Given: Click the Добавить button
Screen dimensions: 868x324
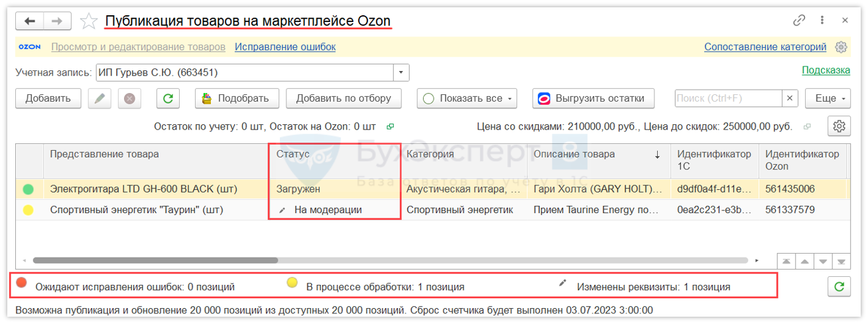Looking at the screenshot, I should tap(48, 98).
